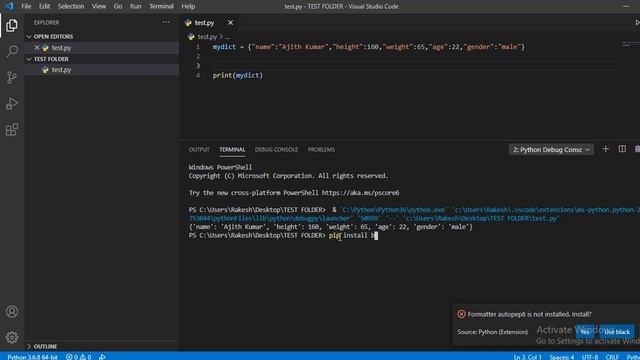Viewport: 640px width, 360px height.
Task: Click UTF-8 encoding status item
Action: [x=590, y=357]
